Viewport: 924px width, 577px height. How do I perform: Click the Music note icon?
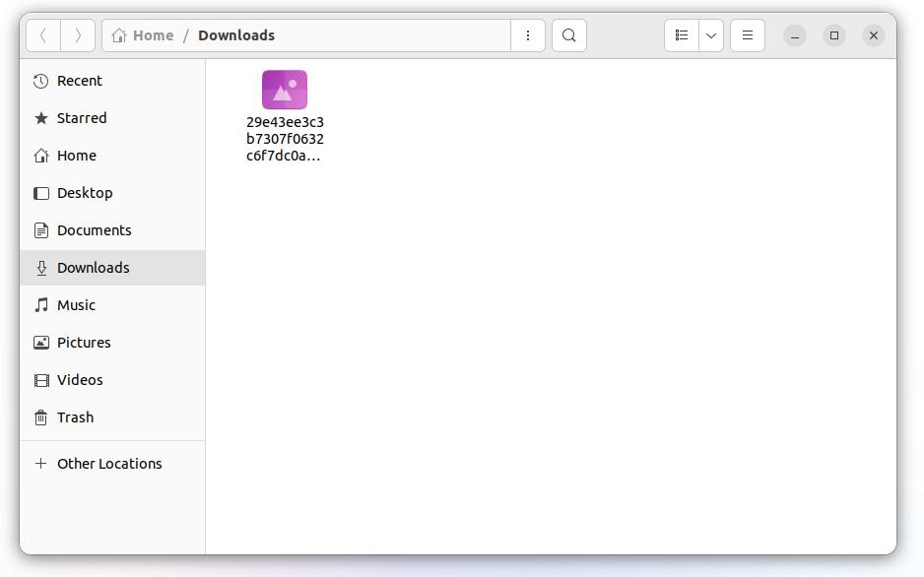(x=41, y=305)
